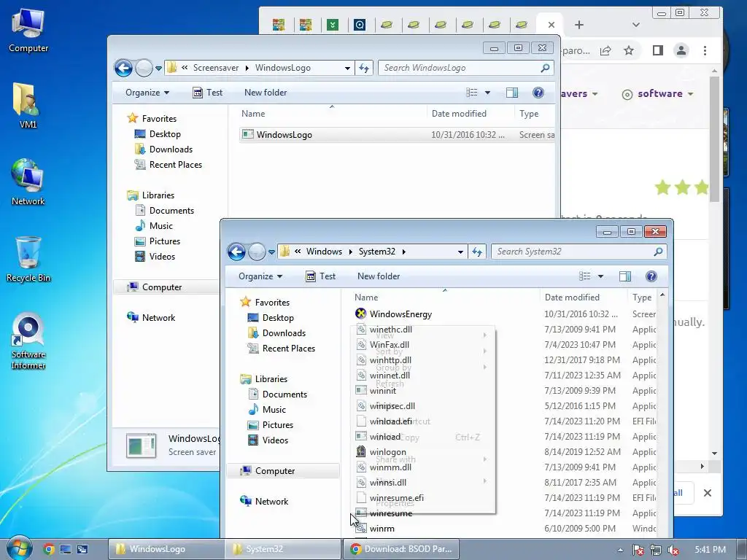Expand System32 address bar history dropdown
This screenshot has width=747, height=560.
tap(460, 252)
